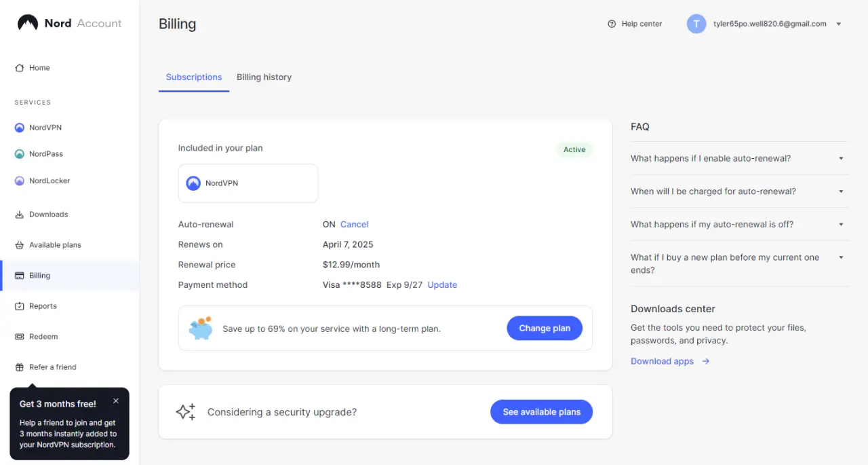This screenshot has height=465, width=868.
Task: Click the 'Considering a security upgrade?' text
Action: [x=282, y=412]
